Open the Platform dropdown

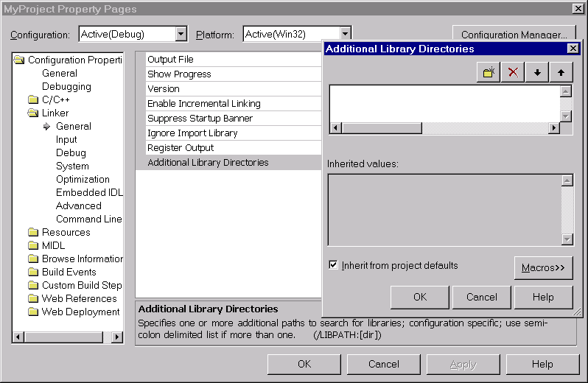click(345, 35)
